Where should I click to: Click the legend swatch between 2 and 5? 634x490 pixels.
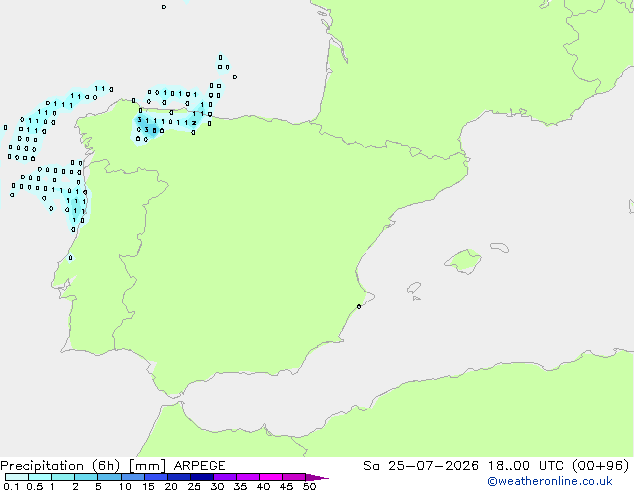(x=86, y=477)
